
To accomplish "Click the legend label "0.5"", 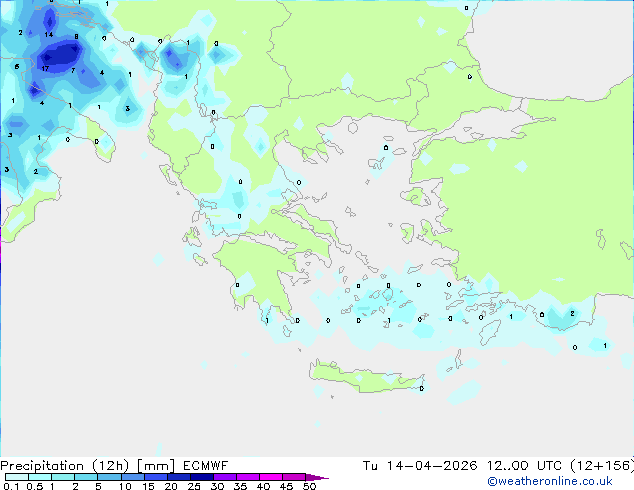I will coord(34,486).
